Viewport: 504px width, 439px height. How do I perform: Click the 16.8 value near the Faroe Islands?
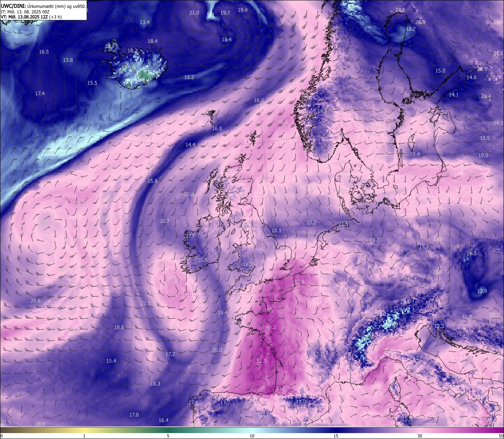(x=217, y=128)
